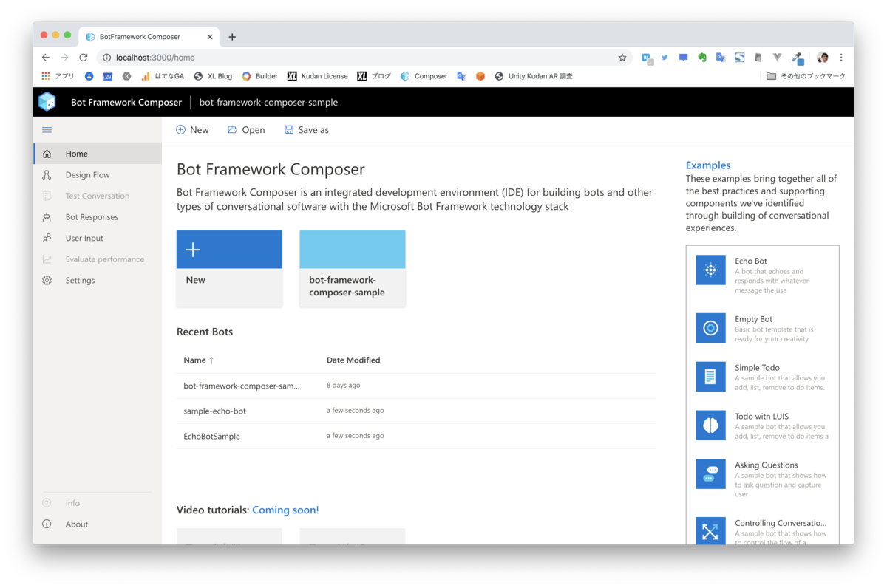
Task: Open Bot Responses in sidebar
Action: point(98,217)
